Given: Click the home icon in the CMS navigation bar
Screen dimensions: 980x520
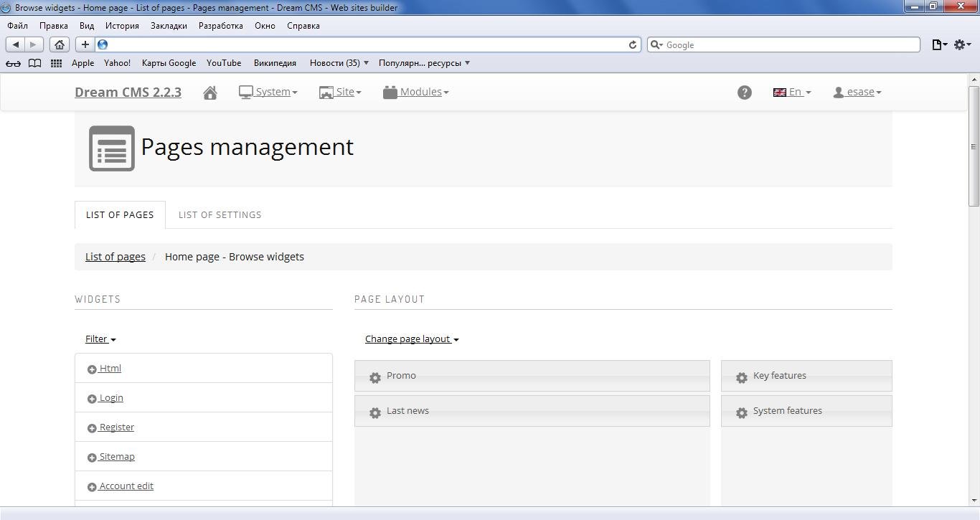Looking at the screenshot, I should (x=210, y=92).
